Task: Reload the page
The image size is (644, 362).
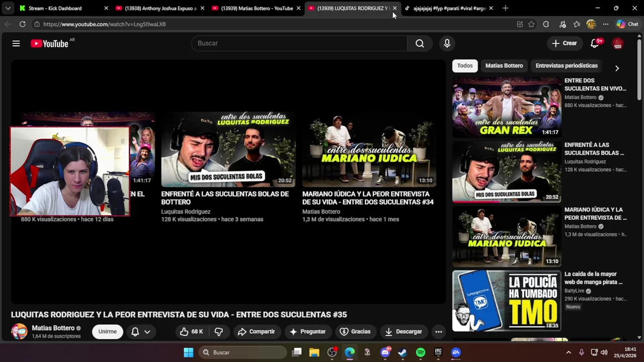Action: tap(22, 24)
